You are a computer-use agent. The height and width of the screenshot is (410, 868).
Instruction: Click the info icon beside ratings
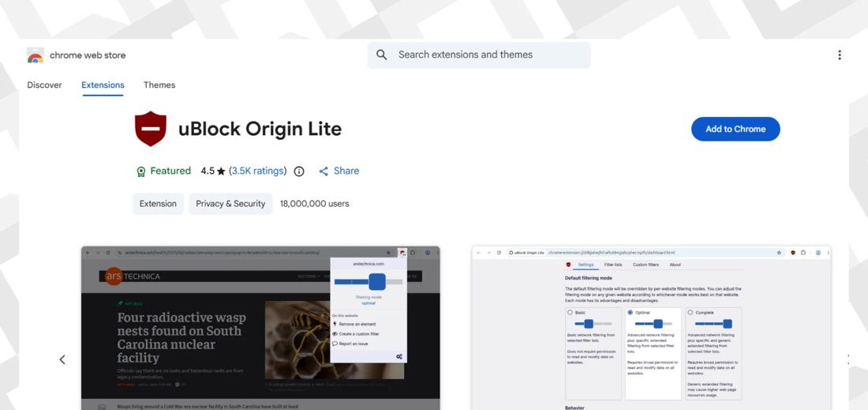pyautogui.click(x=299, y=171)
